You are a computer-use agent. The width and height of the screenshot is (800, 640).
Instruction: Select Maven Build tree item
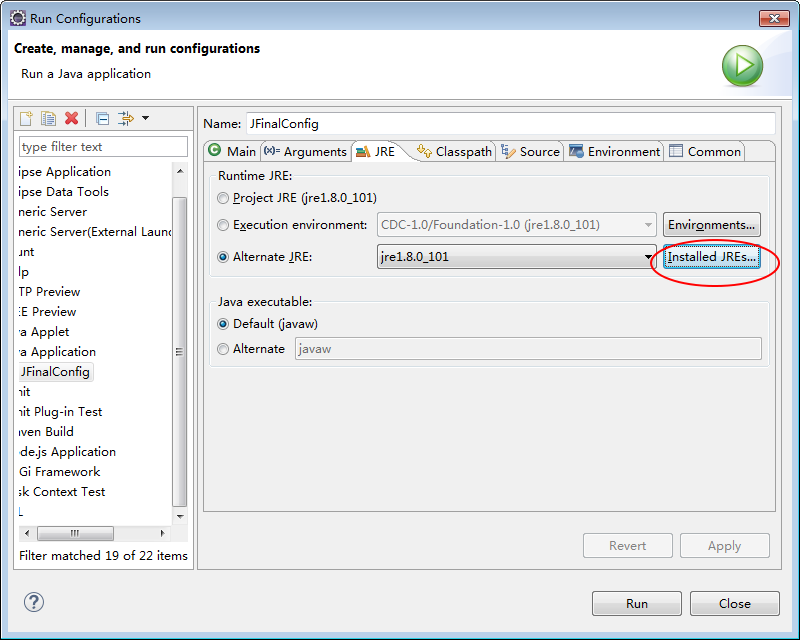(46, 432)
